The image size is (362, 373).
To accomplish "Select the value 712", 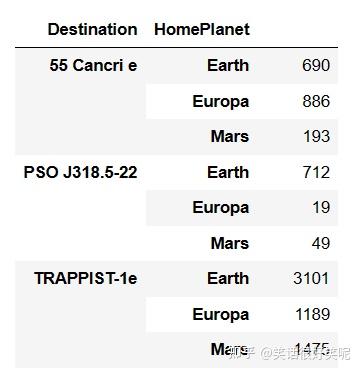I will 316,172.
